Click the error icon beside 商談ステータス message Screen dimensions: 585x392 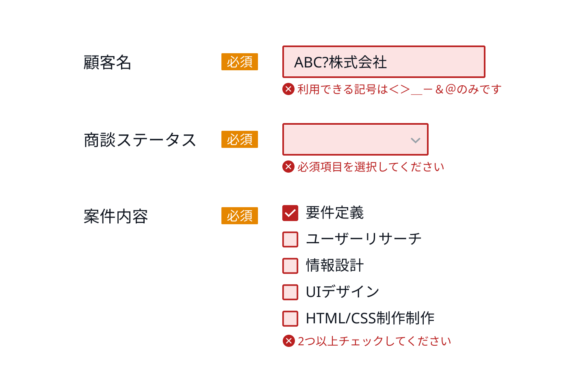[288, 167]
